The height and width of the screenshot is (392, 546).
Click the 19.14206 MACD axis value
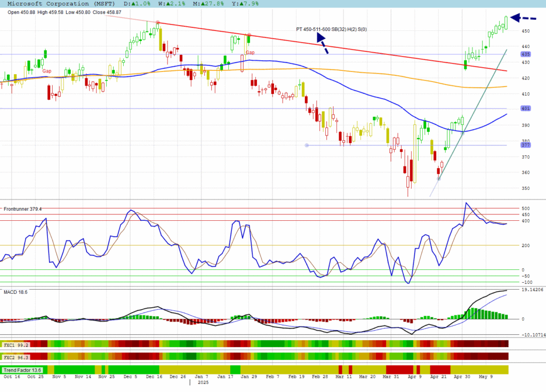[x=532, y=290]
